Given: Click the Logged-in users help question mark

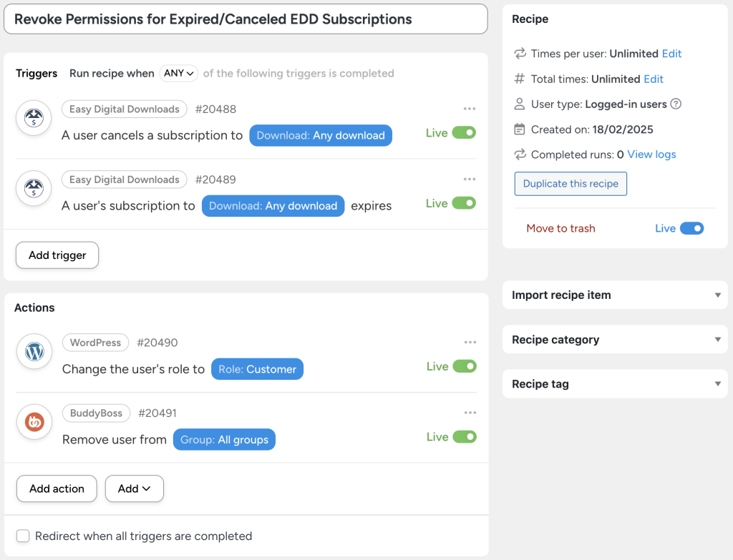Looking at the screenshot, I should coord(676,103).
